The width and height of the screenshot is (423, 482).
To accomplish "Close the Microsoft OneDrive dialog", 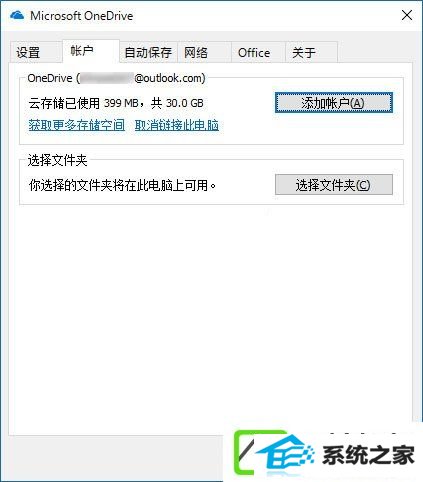I will [x=407, y=15].
